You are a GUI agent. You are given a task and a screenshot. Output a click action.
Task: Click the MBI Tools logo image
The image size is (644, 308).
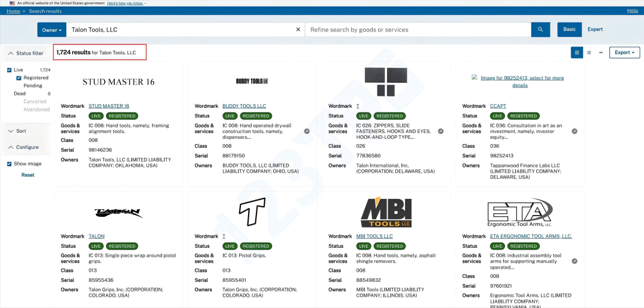[386, 213]
